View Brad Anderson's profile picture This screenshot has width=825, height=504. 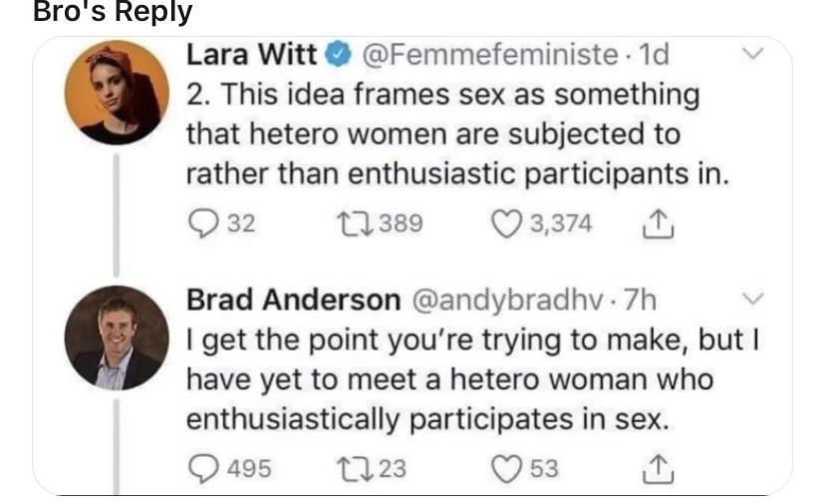[x=117, y=338]
